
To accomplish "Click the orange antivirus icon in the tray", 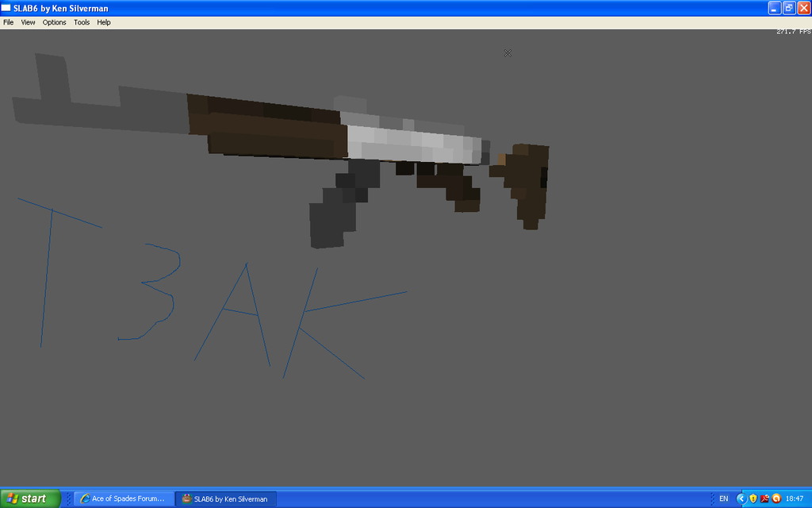I will click(x=776, y=499).
